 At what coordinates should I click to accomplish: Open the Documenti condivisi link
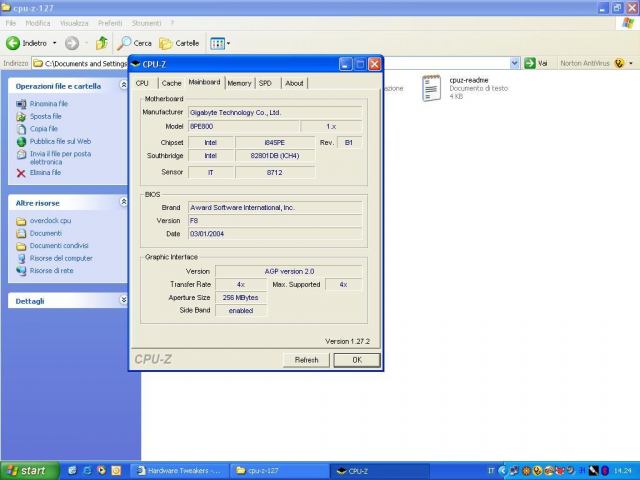coord(59,245)
